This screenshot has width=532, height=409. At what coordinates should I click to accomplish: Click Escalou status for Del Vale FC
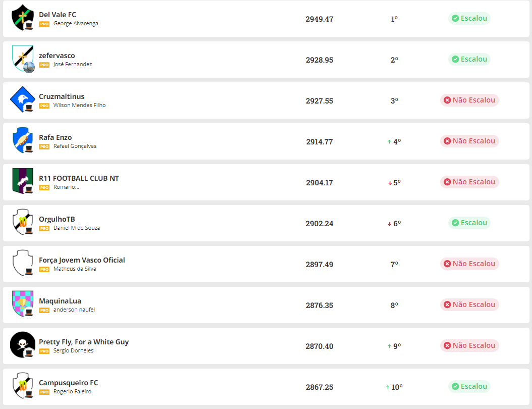(469, 18)
